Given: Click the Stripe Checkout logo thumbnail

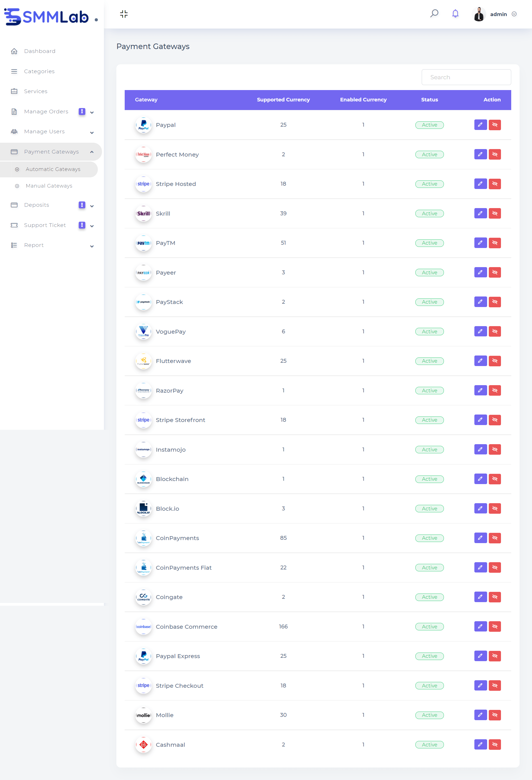Looking at the screenshot, I should [x=143, y=686].
